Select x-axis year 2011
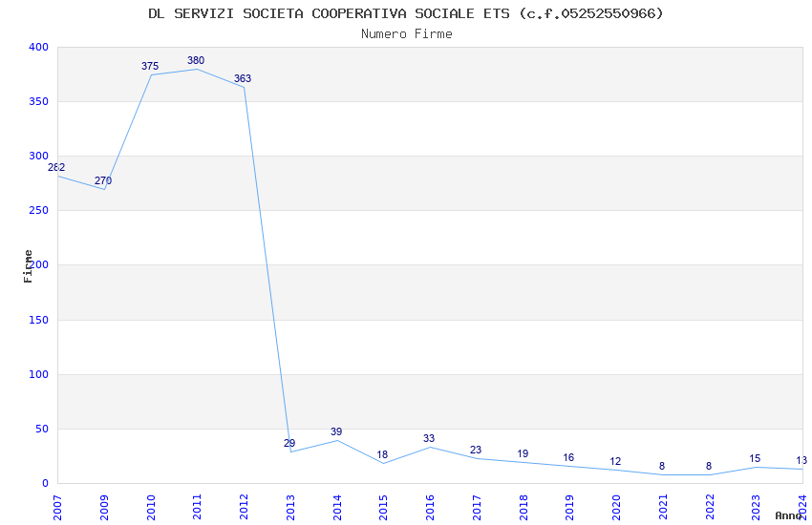This screenshot has height=525, width=812. (197, 508)
